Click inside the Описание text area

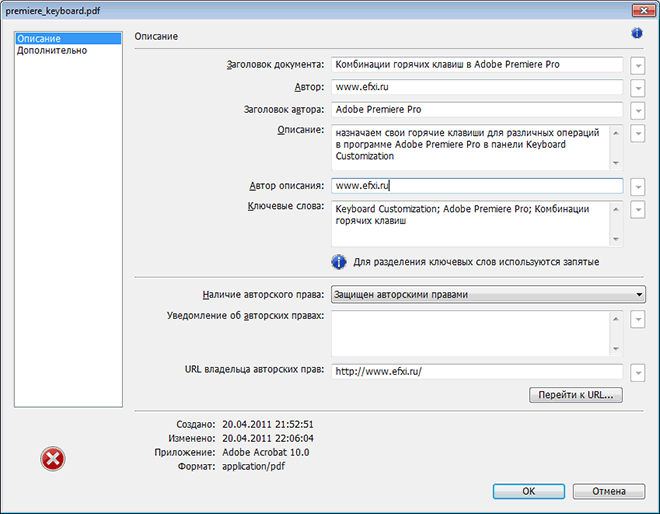[x=471, y=147]
